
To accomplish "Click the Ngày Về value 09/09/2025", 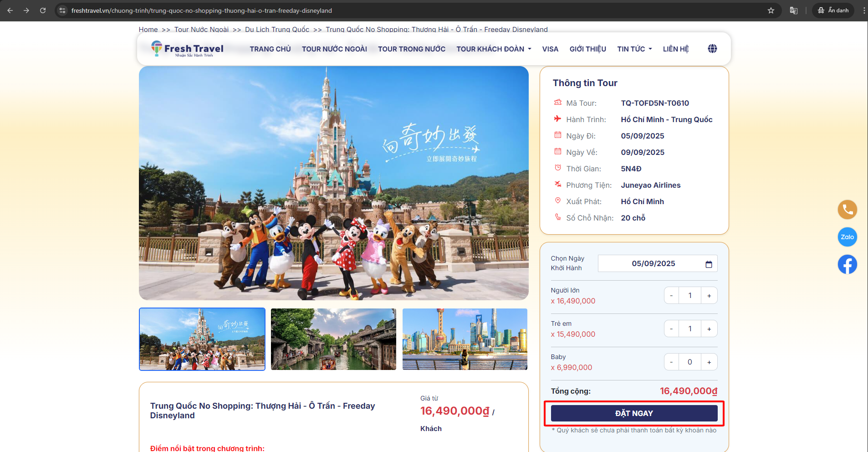I will (643, 152).
